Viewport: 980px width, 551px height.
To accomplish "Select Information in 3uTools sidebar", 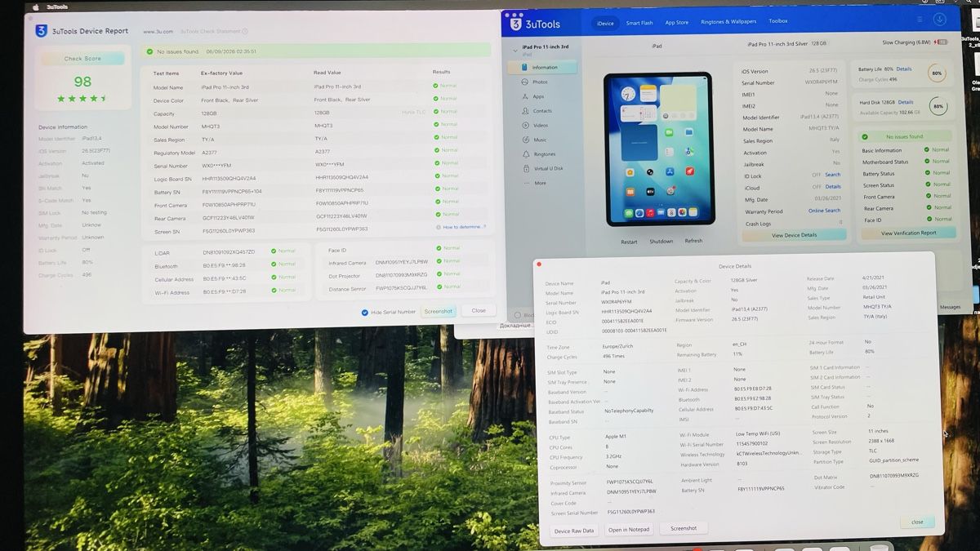I will (x=542, y=67).
